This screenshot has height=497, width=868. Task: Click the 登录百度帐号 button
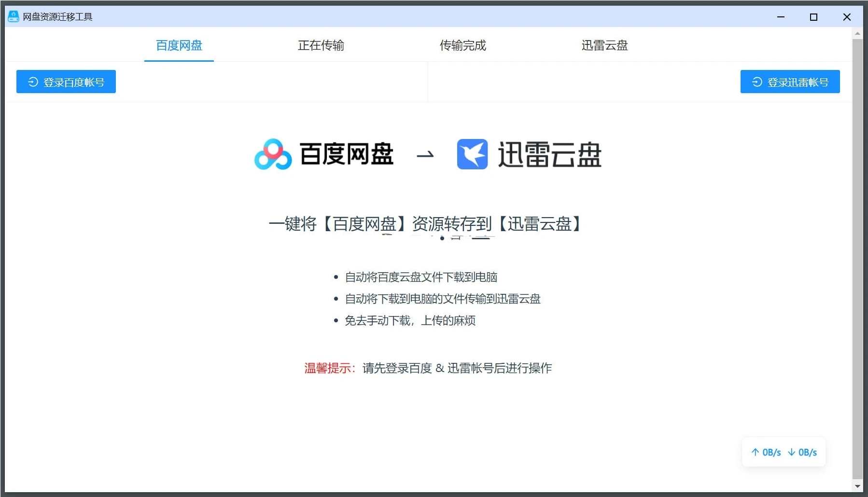(x=66, y=82)
